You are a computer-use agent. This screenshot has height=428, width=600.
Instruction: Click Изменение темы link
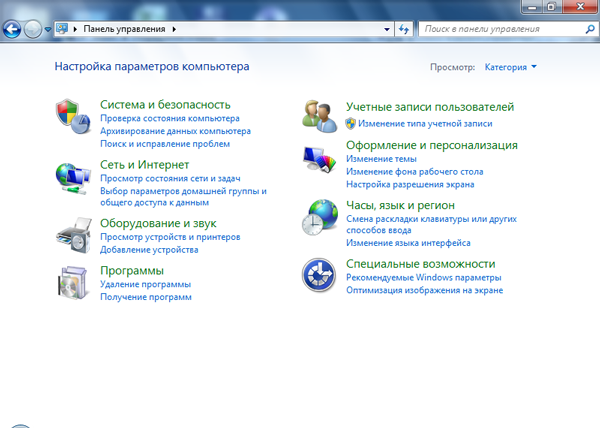382,159
